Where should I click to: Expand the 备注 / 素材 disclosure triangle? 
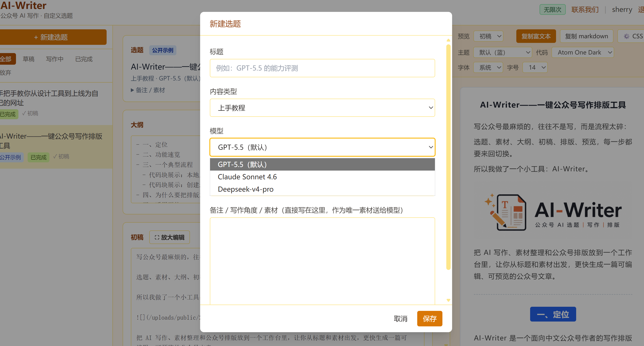(133, 90)
